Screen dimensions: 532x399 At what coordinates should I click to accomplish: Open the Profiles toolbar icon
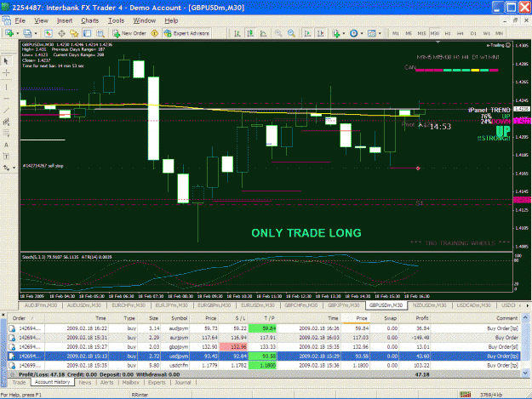click(x=27, y=33)
